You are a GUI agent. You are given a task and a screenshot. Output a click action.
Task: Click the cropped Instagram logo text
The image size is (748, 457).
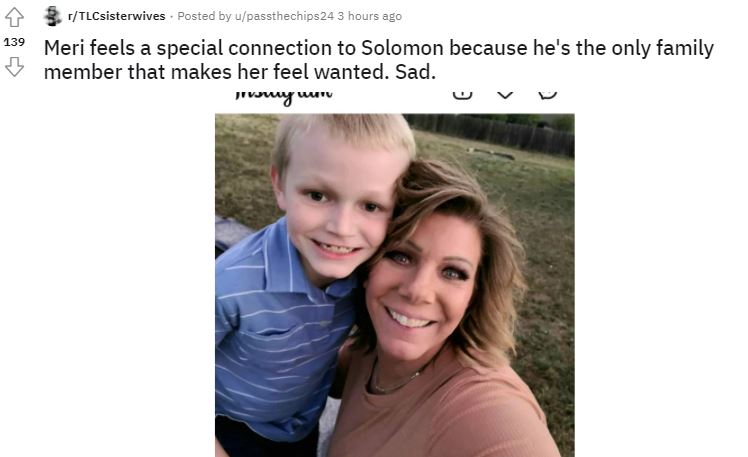coord(283,94)
